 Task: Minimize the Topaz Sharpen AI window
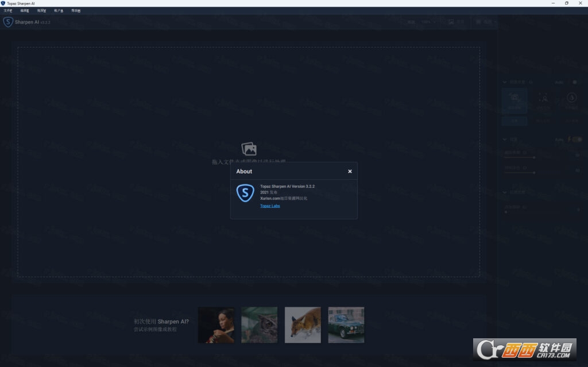(553, 3)
